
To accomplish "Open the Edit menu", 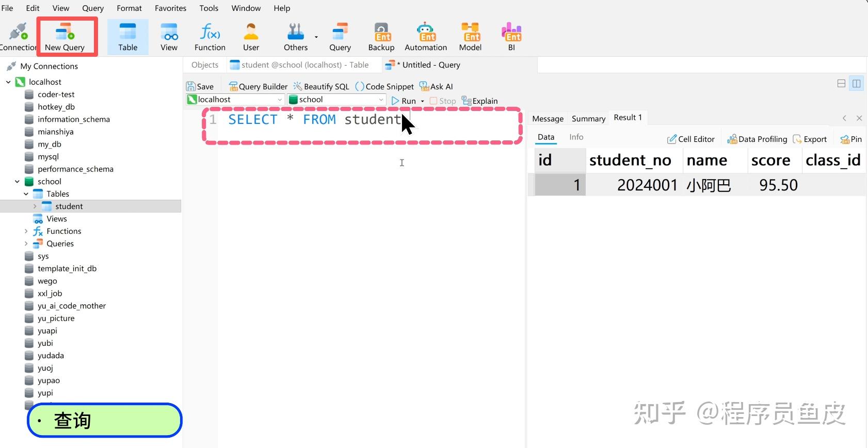I will pyautogui.click(x=33, y=8).
